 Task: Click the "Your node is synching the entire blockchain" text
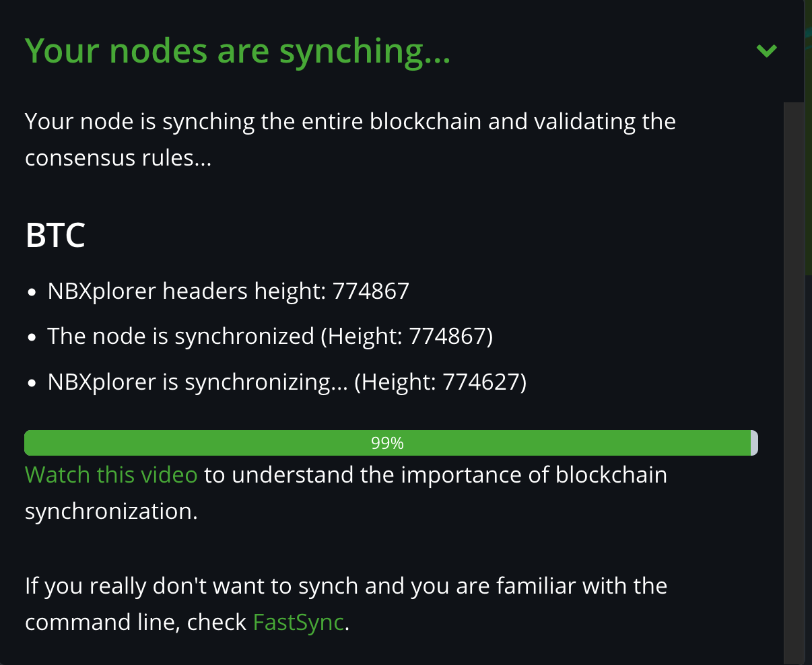coord(350,122)
